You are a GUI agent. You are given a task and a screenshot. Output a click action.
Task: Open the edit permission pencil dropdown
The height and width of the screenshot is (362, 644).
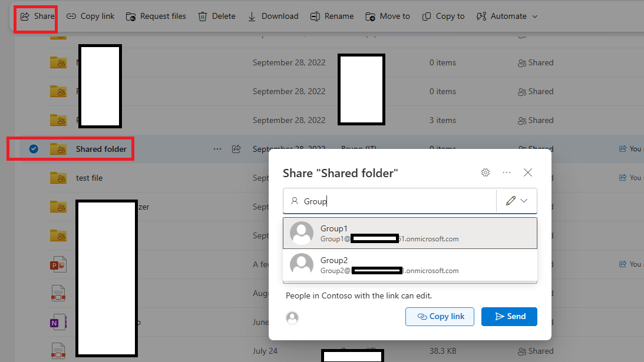[517, 201]
